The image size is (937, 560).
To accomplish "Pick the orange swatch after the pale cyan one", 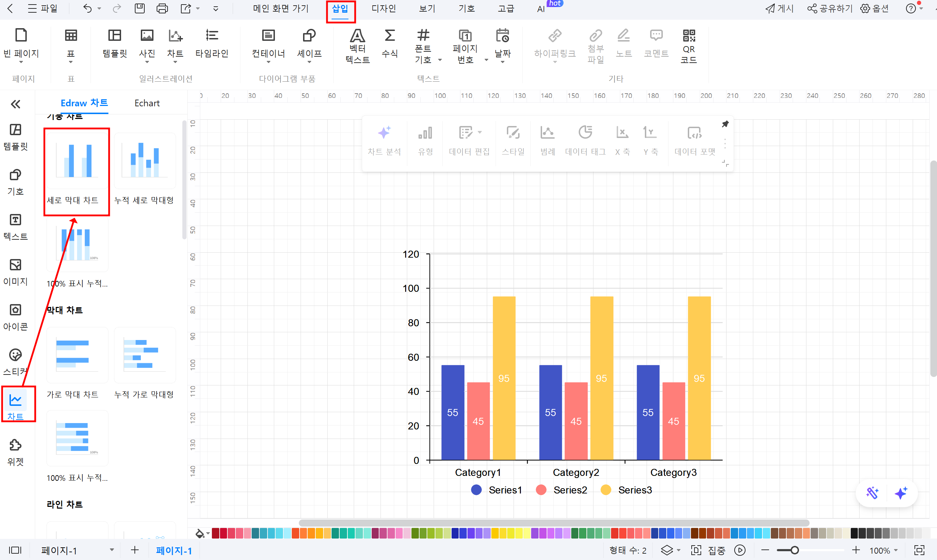I will tap(295, 533).
